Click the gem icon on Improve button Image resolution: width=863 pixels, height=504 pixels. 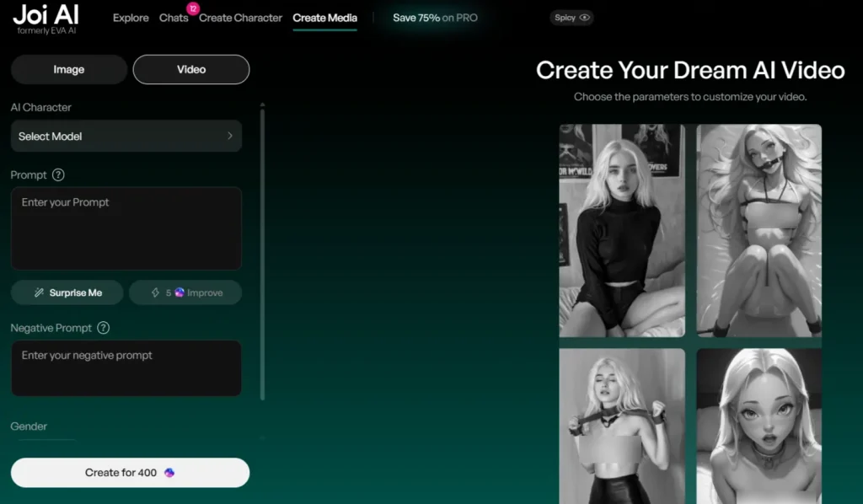click(180, 292)
